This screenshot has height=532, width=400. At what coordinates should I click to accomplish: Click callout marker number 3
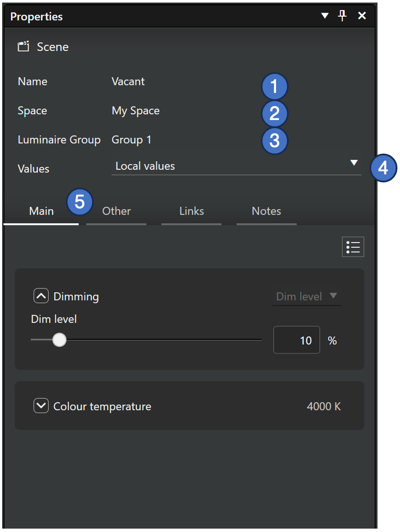[x=274, y=140]
